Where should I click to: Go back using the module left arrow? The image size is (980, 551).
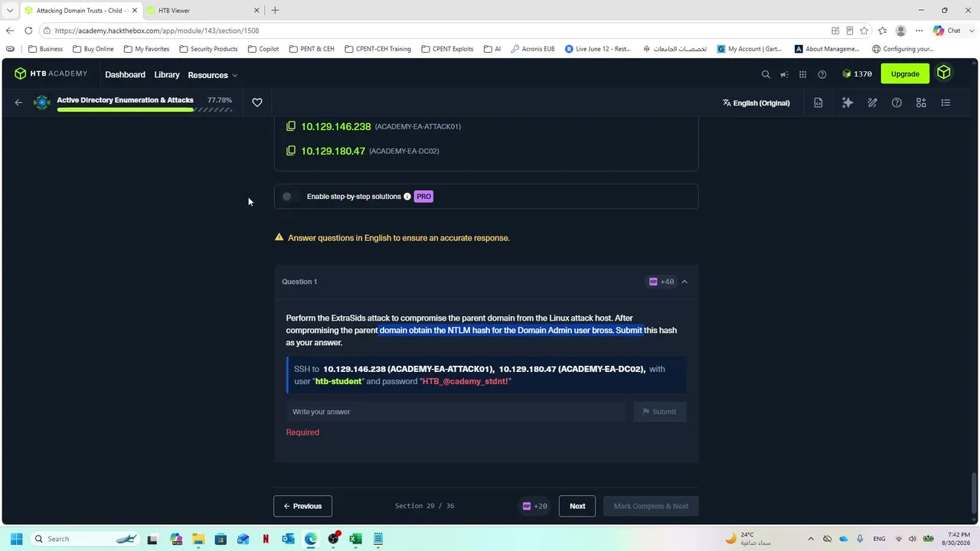coord(18,103)
